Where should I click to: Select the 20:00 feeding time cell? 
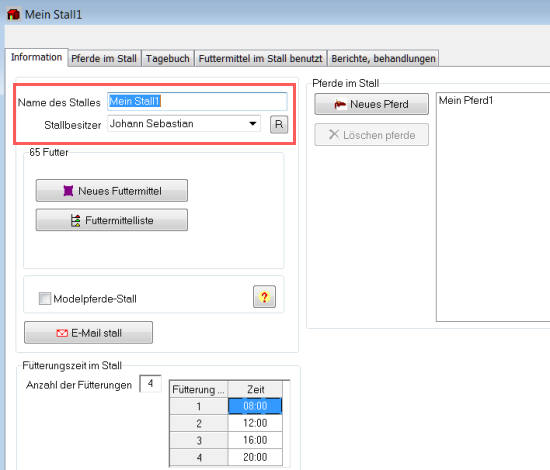click(255, 457)
